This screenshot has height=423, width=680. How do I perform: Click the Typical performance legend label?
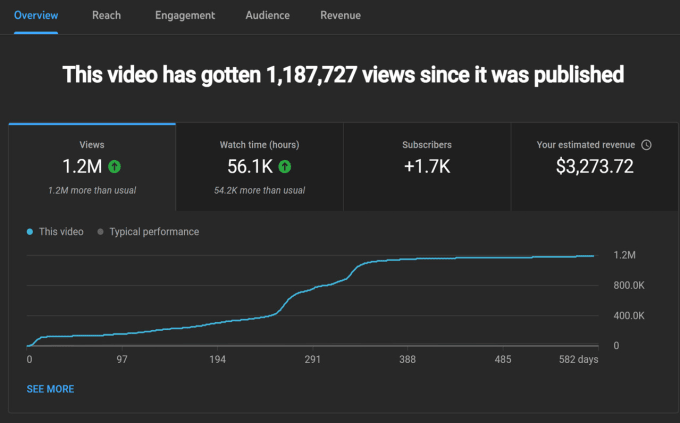tap(154, 232)
